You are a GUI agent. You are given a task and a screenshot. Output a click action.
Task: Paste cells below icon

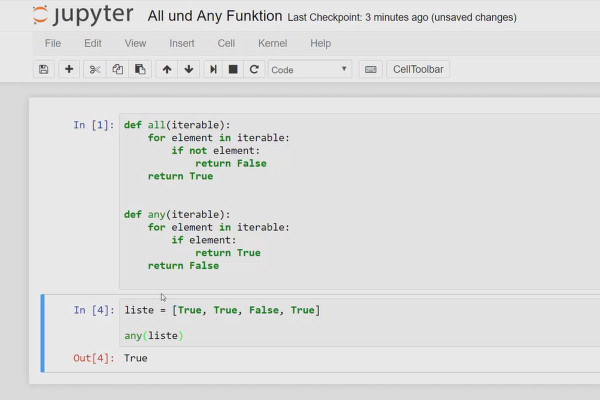click(140, 69)
